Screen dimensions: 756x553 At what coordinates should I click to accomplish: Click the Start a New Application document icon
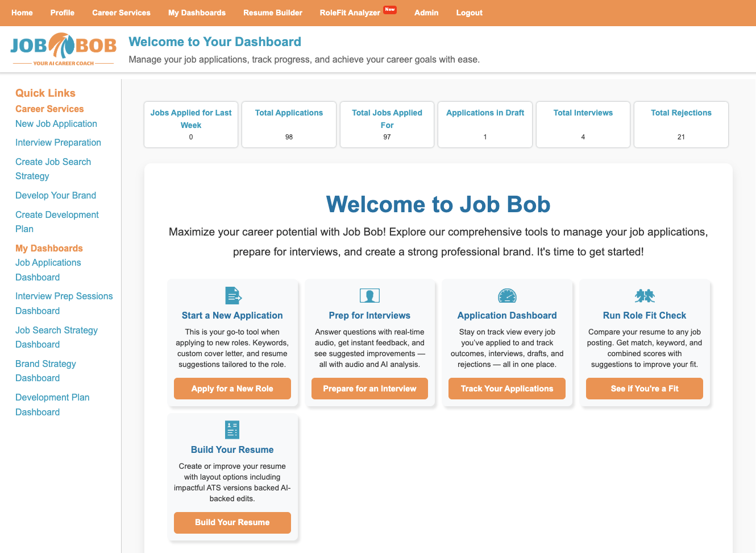pyautogui.click(x=232, y=295)
